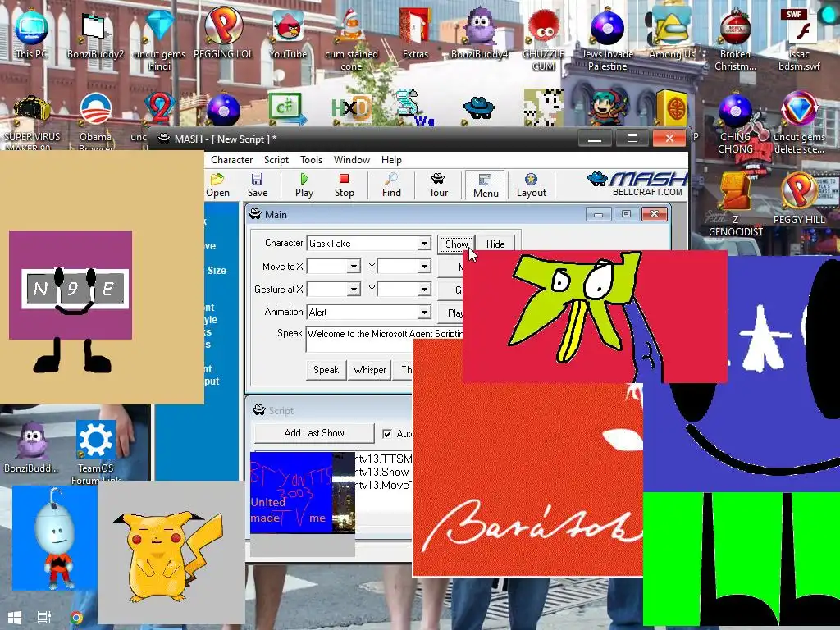
Task: Select the BonziBuddy2 desktop icon
Action: 95,33
